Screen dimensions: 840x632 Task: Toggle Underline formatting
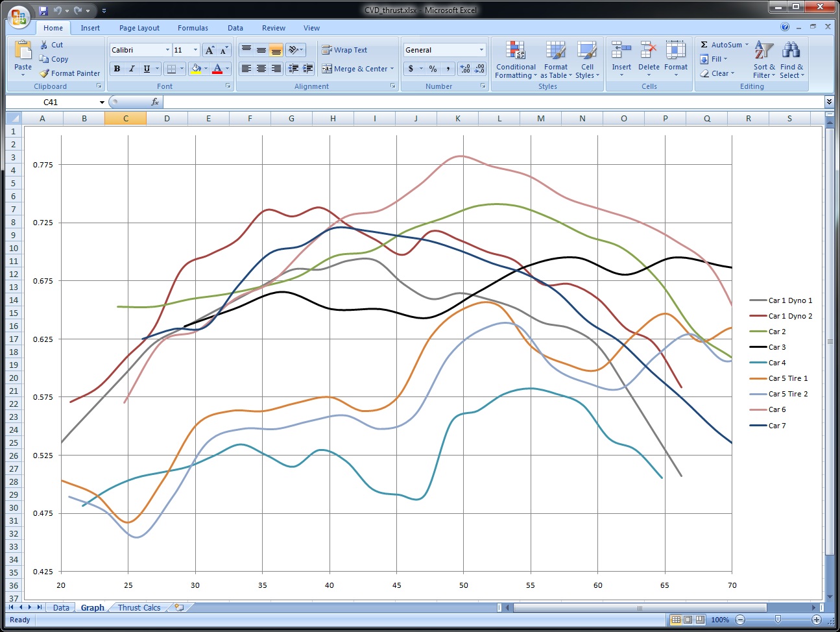click(147, 69)
